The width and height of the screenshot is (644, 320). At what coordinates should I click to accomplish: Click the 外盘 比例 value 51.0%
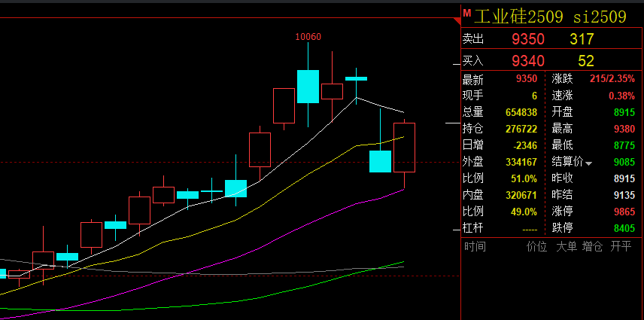click(x=525, y=178)
